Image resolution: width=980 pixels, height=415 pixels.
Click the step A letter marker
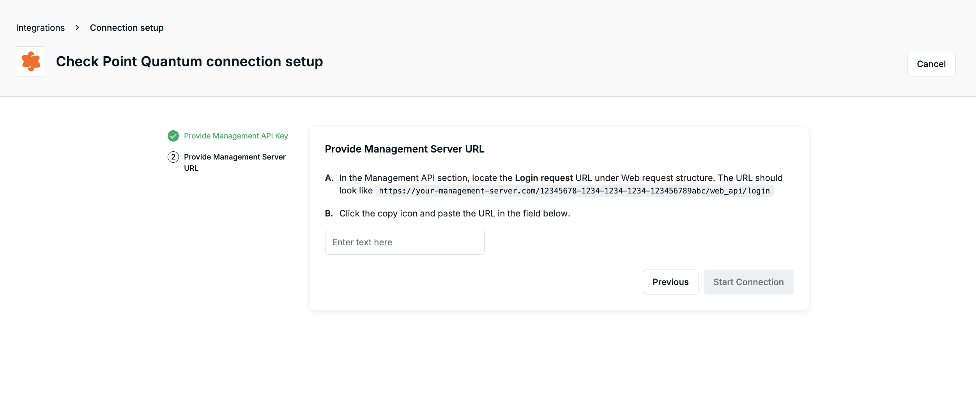[329, 178]
